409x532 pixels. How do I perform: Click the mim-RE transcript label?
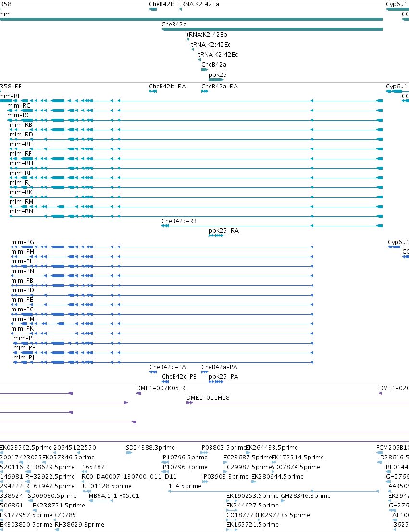click(21, 144)
